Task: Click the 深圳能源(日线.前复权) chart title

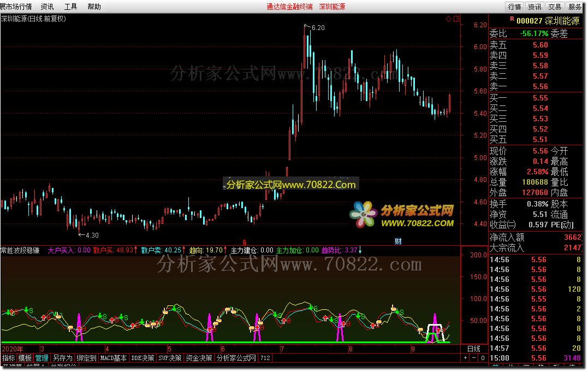Action: (33, 19)
